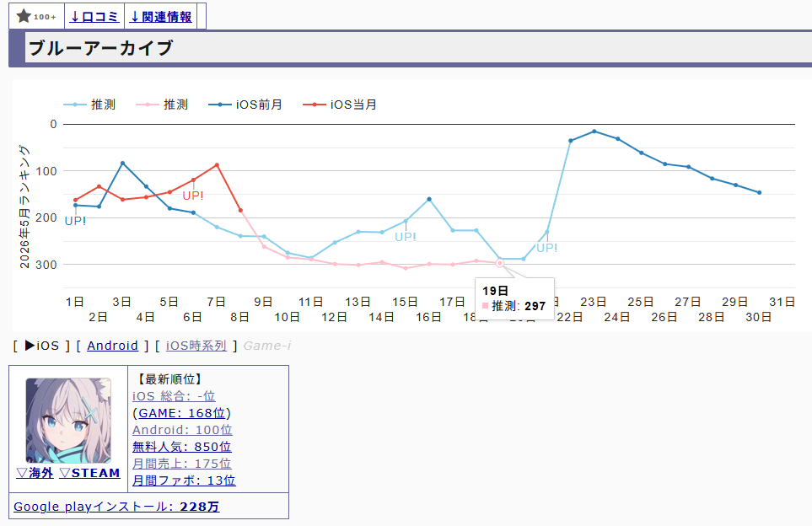812x526 pixels.
Task: Click the 23日 peak point on iOS前月 line
Action: tap(594, 131)
